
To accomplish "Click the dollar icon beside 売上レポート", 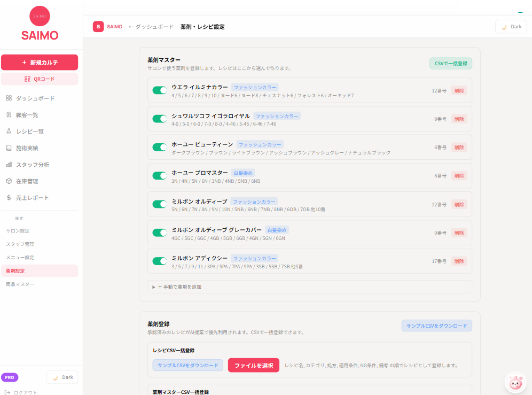I will click(x=9, y=197).
